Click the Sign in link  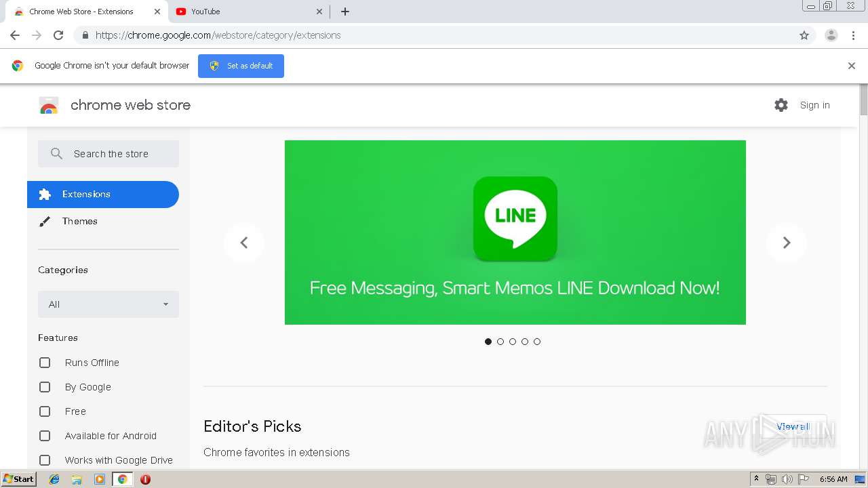[815, 105]
